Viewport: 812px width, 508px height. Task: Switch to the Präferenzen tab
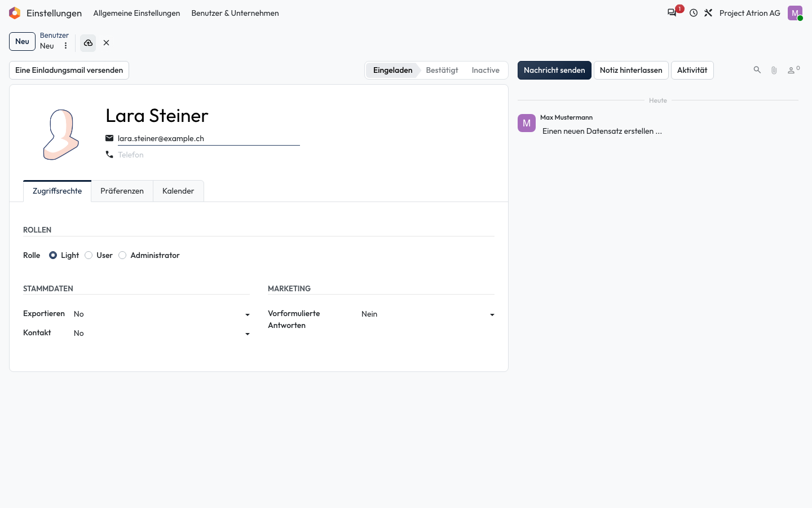(122, 191)
